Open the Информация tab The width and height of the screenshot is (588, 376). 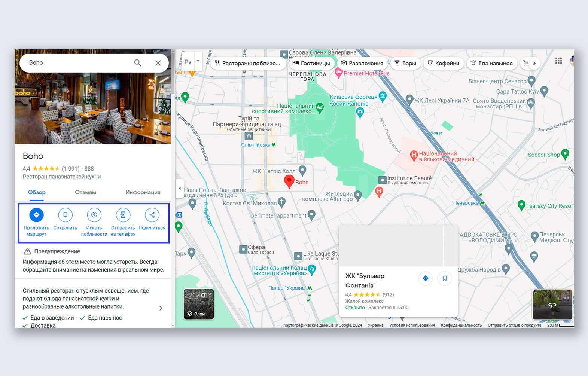pos(143,192)
